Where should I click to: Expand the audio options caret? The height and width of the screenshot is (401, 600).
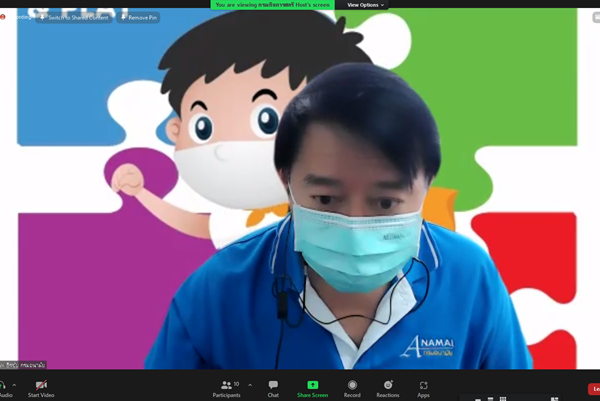click(14, 385)
